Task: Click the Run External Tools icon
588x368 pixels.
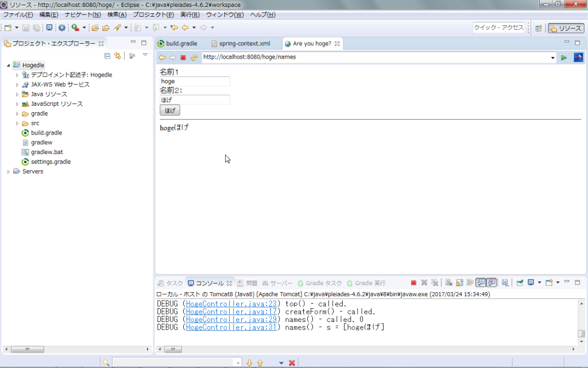Action: (75, 28)
